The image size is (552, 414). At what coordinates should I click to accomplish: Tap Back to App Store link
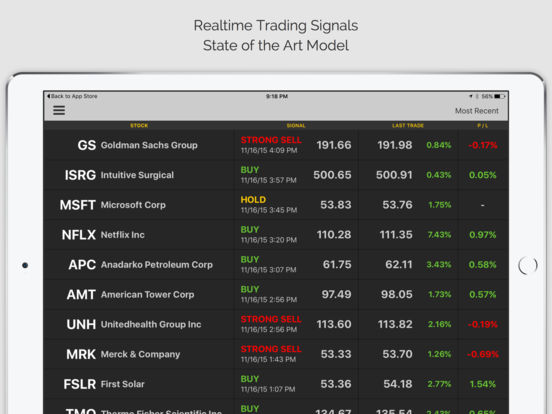(72, 96)
